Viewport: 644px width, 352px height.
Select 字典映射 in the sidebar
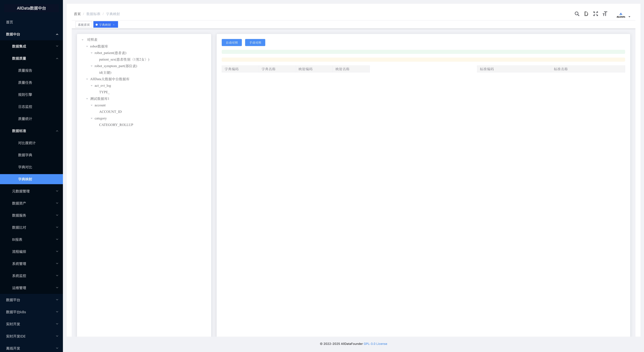pos(31,179)
